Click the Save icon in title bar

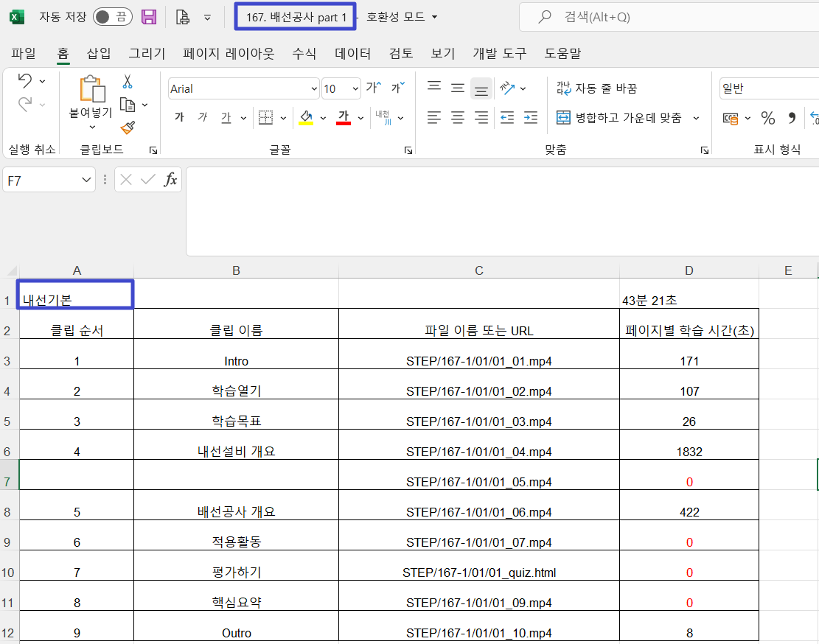pyautogui.click(x=148, y=17)
